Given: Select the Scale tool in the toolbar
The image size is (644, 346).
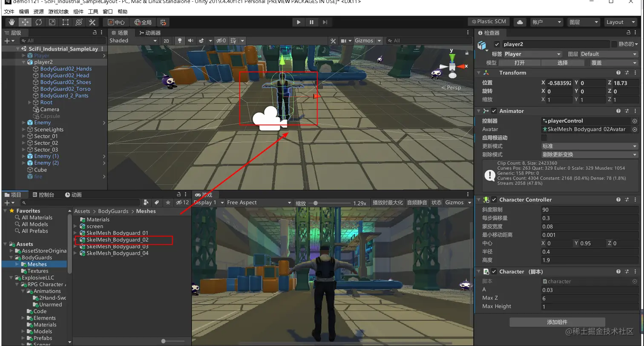Looking at the screenshot, I should (x=52, y=22).
